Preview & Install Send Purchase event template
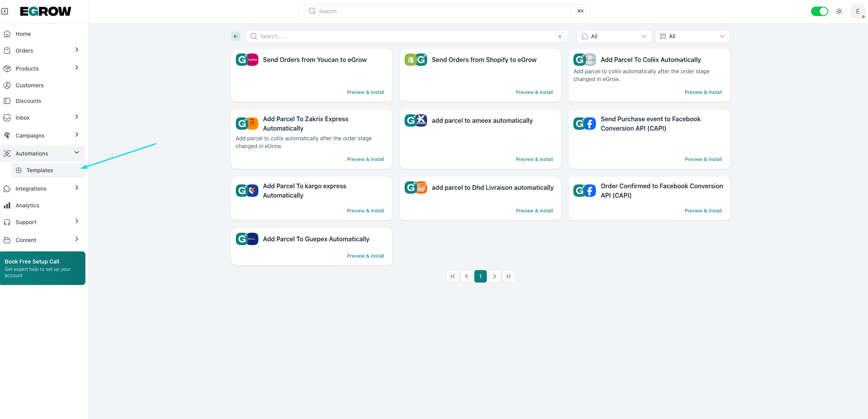The height and width of the screenshot is (419, 868). (x=703, y=159)
